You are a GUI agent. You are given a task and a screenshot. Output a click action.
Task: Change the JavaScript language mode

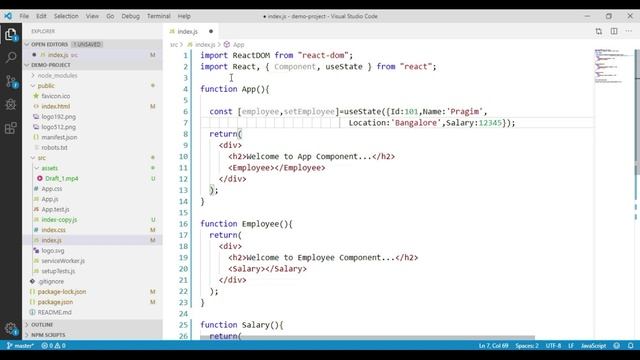click(x=593, y=346)
